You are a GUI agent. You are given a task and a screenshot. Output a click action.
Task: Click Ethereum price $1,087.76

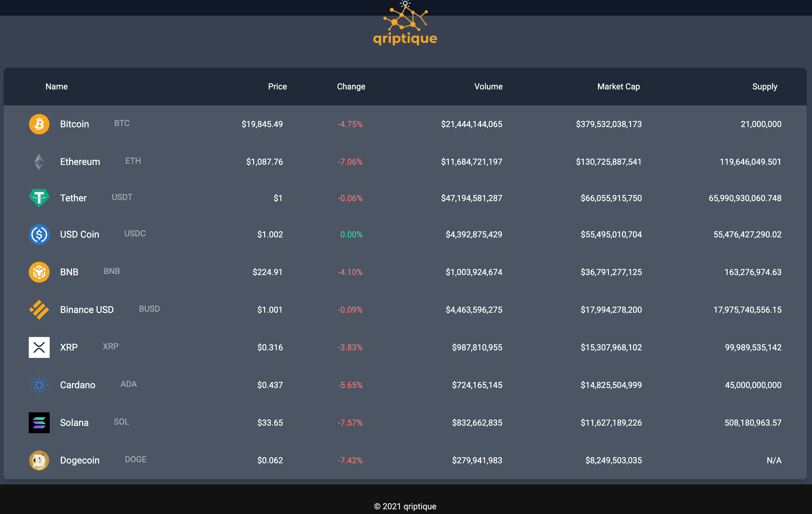[264, 162]
